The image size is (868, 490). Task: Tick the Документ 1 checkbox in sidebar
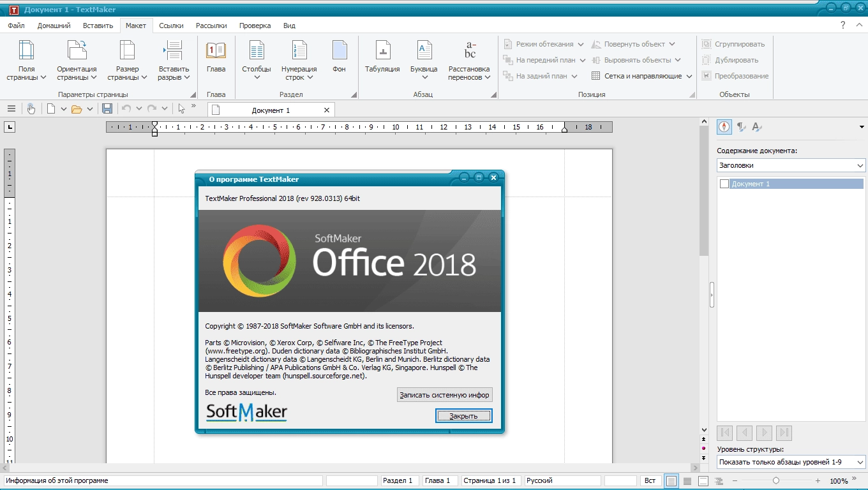pyautogui.click(x=724, y=184)
